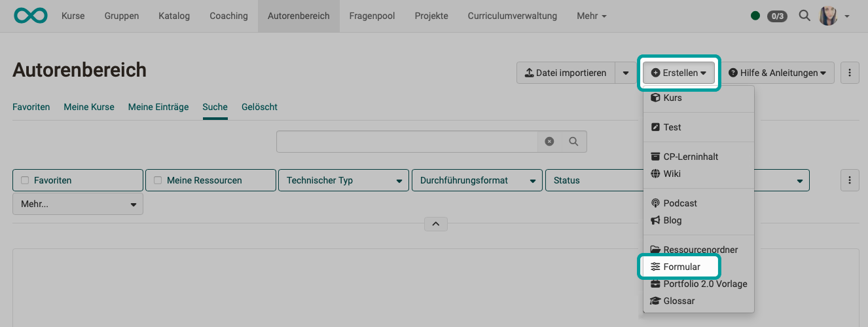Toggle the Erstellen dropdown button
This screenshot has height=327, width=868.
coord(679,73)
